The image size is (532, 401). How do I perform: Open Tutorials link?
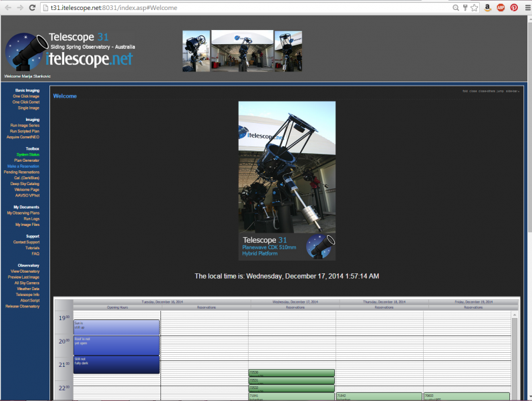[33, 248]
